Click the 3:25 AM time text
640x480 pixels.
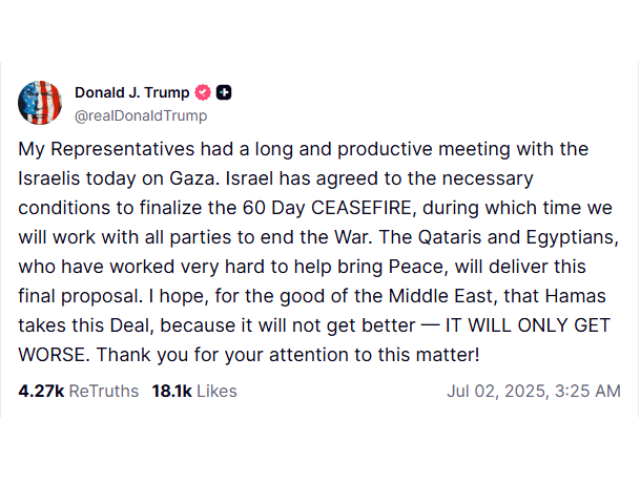[588, 391]
